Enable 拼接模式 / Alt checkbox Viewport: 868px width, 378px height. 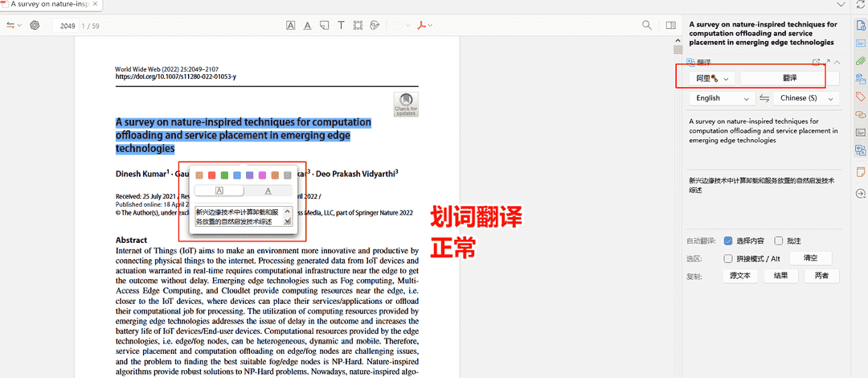click(x=728, y=258)
